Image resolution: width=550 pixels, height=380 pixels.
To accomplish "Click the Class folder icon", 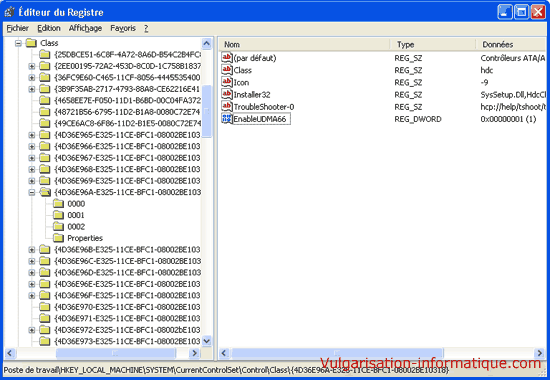I will click(32, 43).
